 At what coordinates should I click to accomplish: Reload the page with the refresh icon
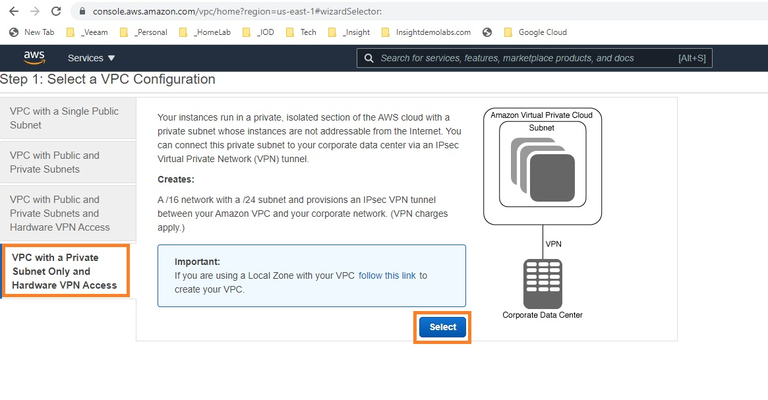57,11
